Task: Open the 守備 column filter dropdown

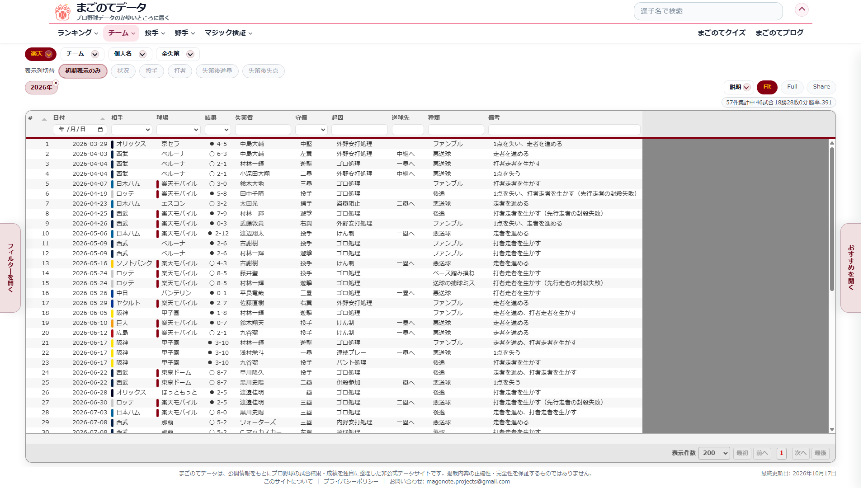Action: pyautogui.click(x=311, y=130)
